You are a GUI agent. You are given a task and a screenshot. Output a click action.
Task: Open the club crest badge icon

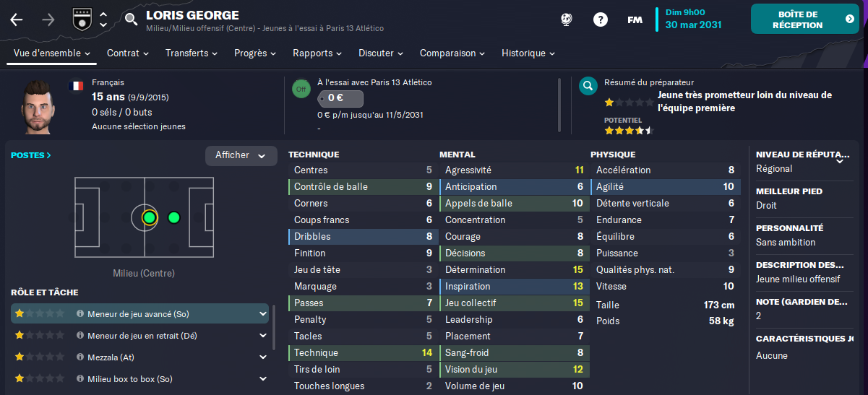82,19
